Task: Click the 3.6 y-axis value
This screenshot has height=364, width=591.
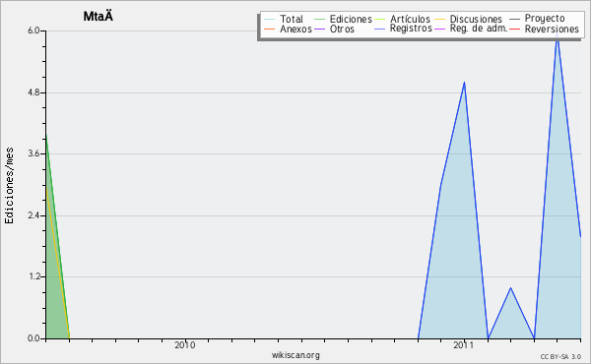Action: (33, 153)
